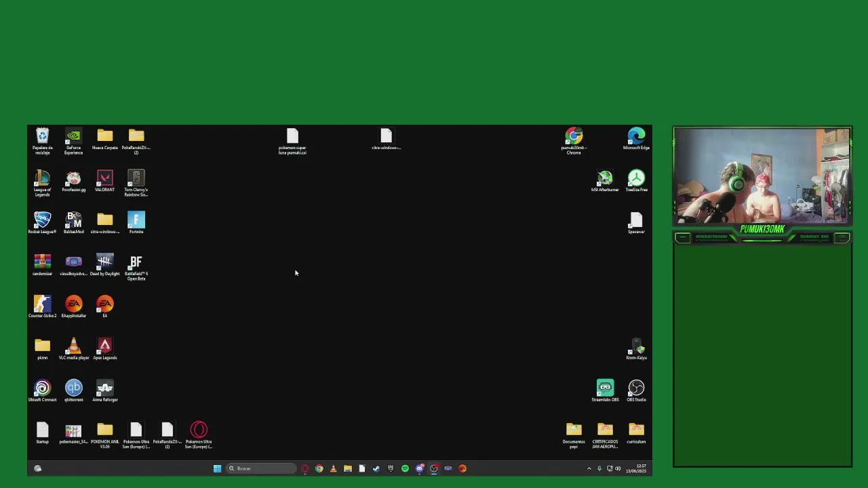868x488 pixels.
Task: Launch VLC media player desktop shortcut
Action: click(73, 349)
